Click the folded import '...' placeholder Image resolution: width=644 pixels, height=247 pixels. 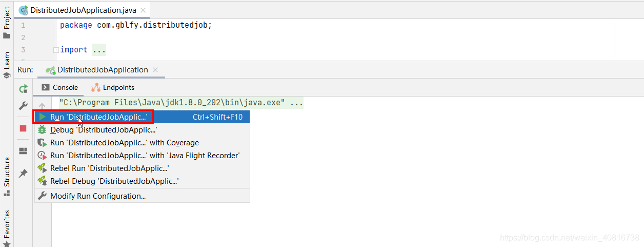pos(99,50)
